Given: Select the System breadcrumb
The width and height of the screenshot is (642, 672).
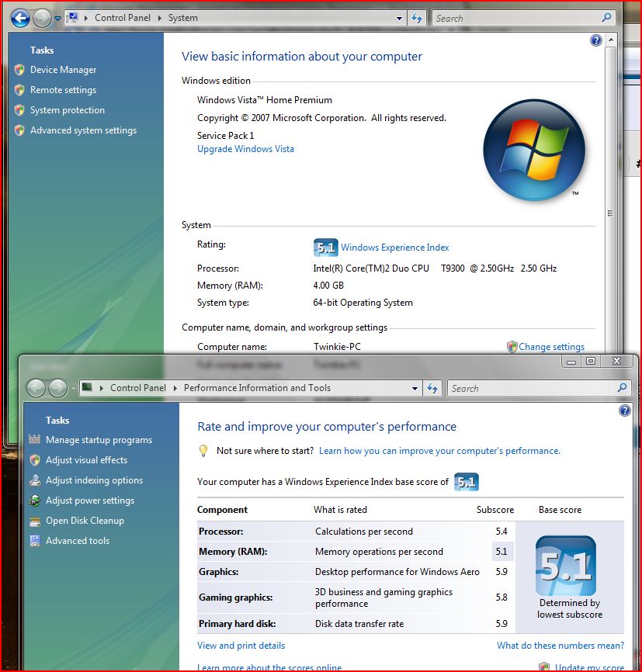Looking at the screenshot, I should (183, 18).
